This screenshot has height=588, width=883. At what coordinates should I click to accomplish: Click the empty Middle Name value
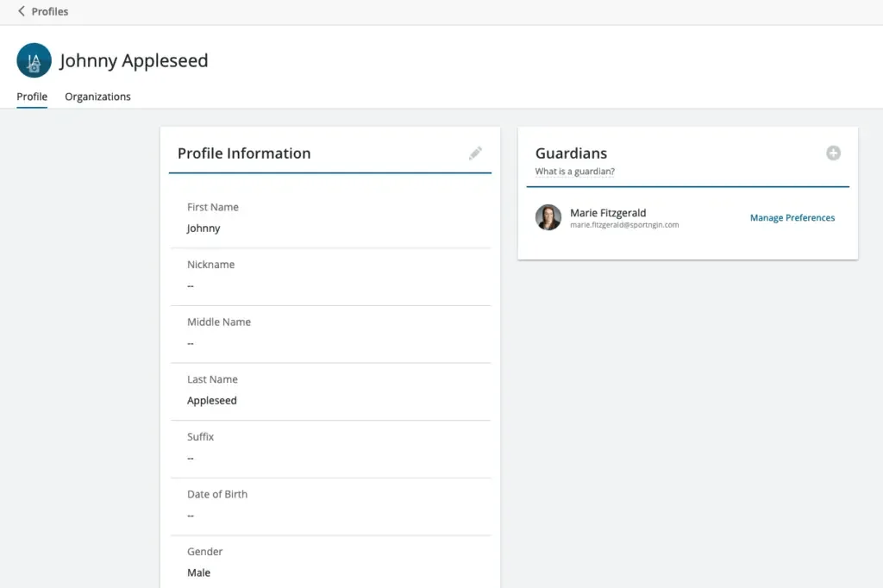(x=191, y=343)
